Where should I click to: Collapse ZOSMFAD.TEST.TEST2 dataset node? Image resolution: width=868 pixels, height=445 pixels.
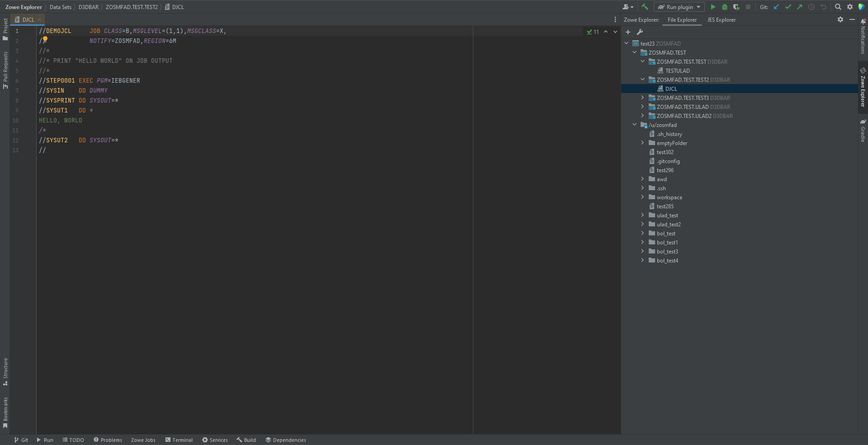(643, 80)
